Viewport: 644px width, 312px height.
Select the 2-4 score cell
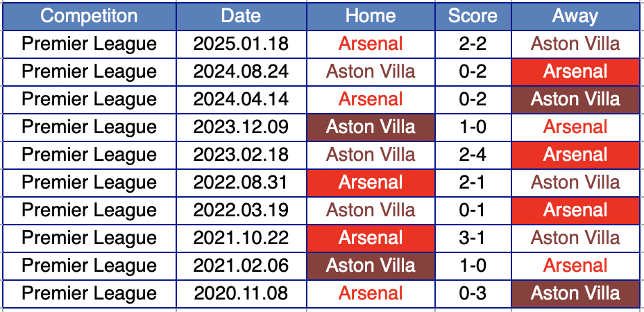[x=473, y=155]
